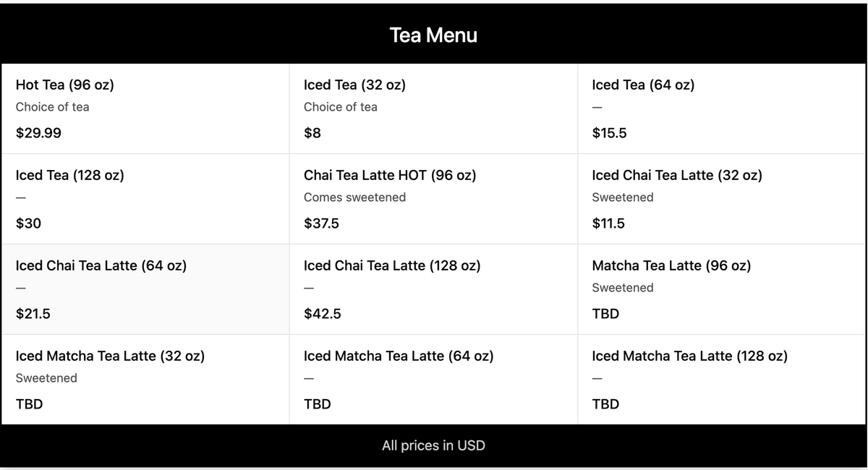Click the $29.99 Hot Tea price

click(x=38, y=133)
